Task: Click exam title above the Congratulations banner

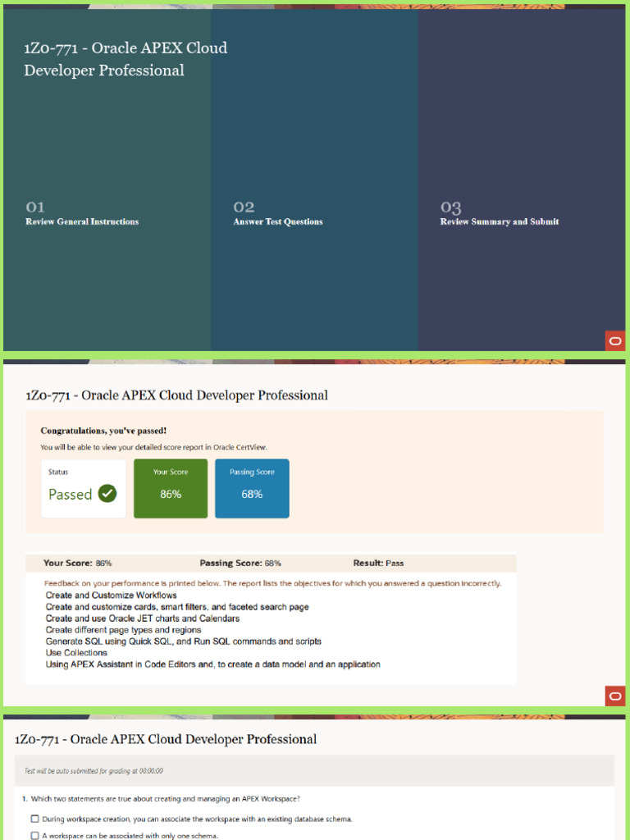Action: click(x=177, y=395)
